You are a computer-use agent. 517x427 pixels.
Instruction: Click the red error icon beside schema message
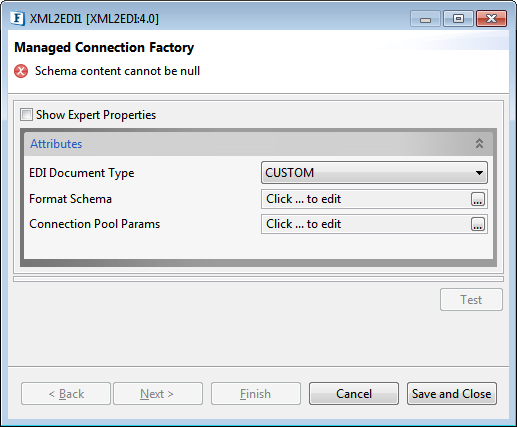(21, 71)
